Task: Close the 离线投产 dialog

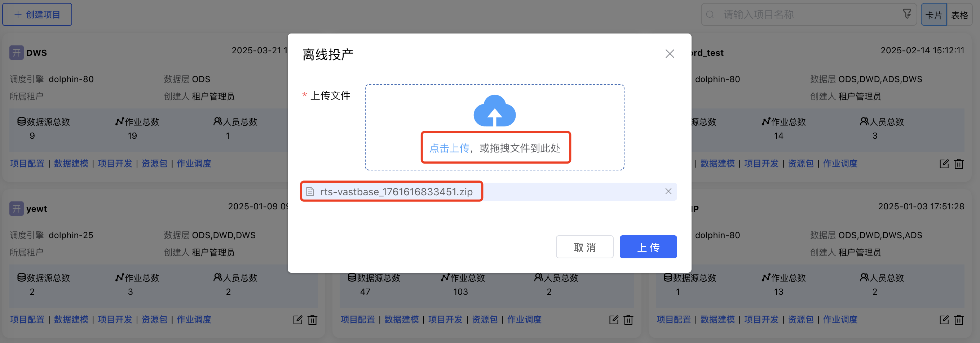Action: pos(670,54)
